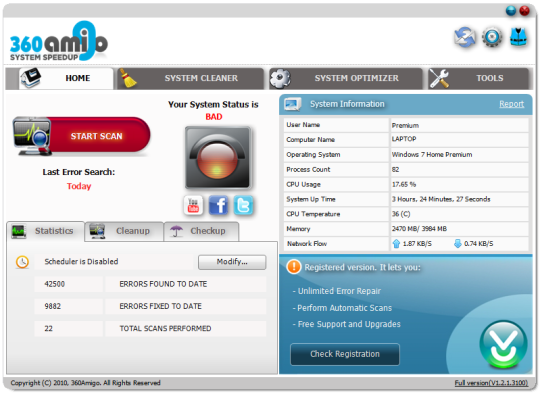Click the blue life vest rescue icon

pos(519,37)
